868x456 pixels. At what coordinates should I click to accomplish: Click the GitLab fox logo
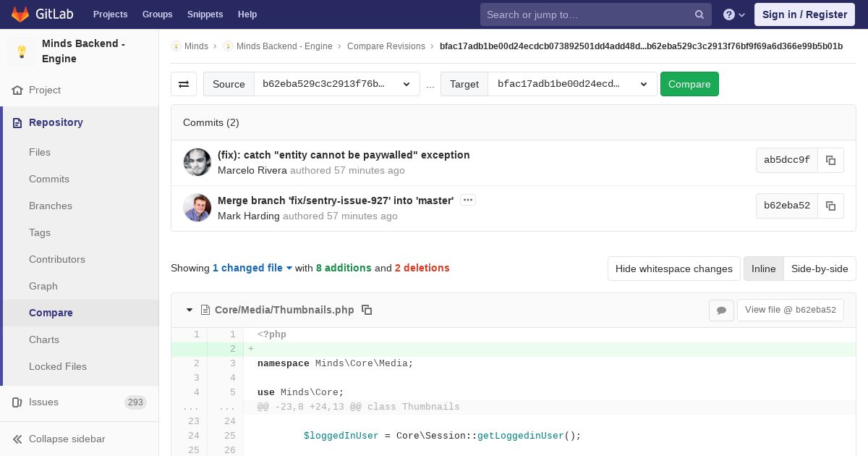[x=20, y=14]
